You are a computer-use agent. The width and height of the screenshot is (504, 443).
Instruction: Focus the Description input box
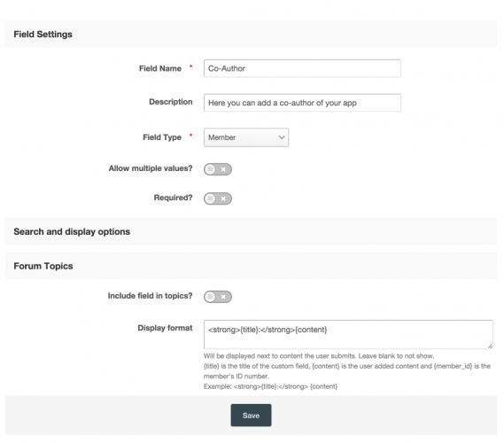click(x=302, y=103)
